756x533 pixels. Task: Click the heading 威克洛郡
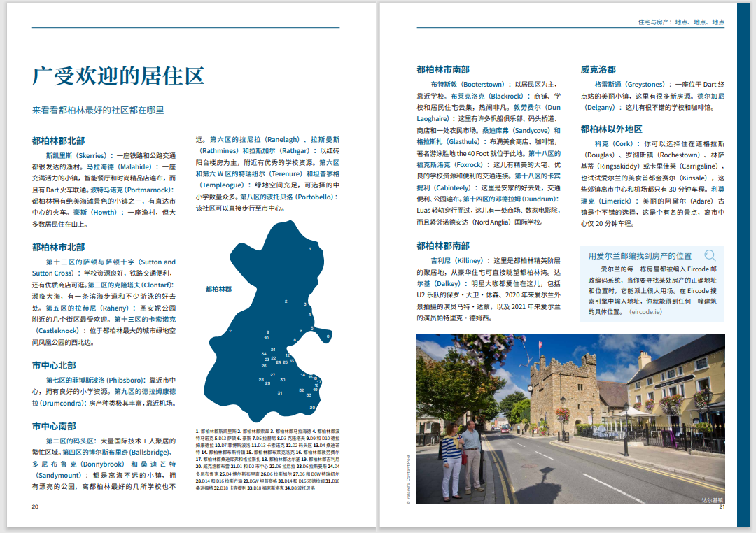click(598, 69)
